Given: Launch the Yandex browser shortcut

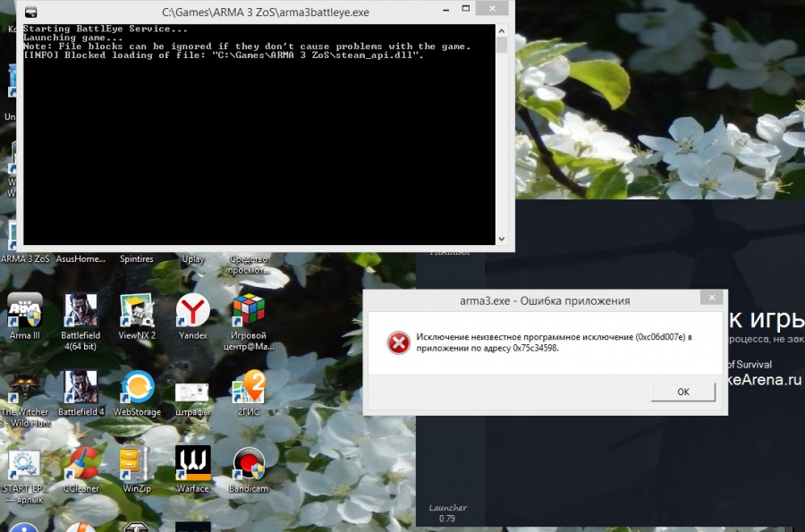Looking at the screenshot, I should click(x=193, y=317).
